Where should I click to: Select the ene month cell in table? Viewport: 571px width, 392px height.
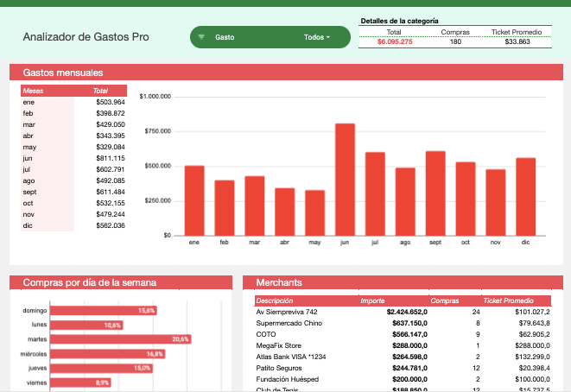[x=29, y=102]
